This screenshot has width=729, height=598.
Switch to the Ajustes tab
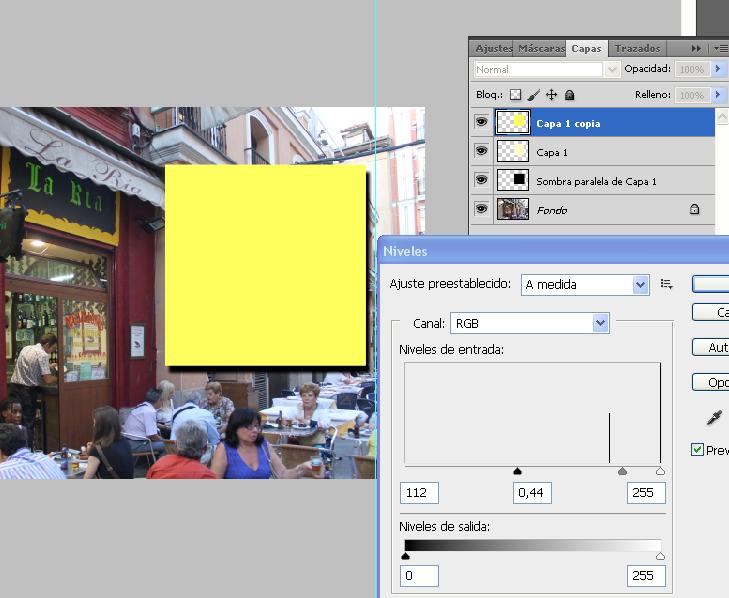[x=493, y=48]
